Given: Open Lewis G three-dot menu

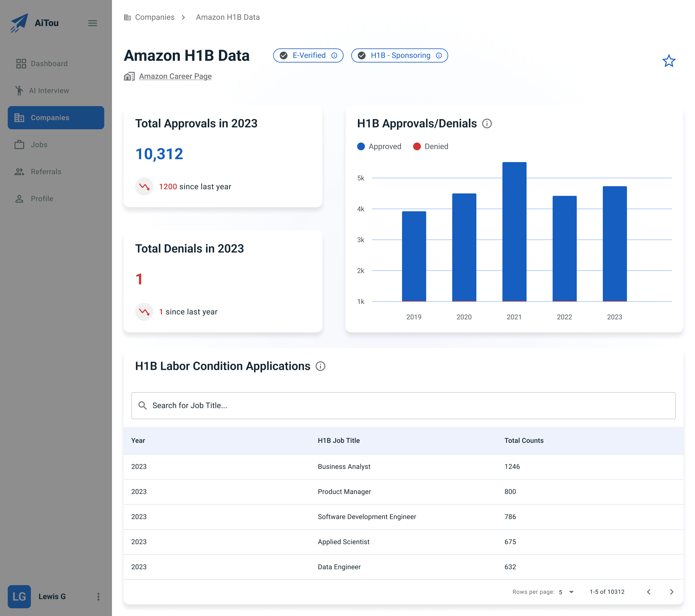Looking at the screenshot, I should click(98, 597).
